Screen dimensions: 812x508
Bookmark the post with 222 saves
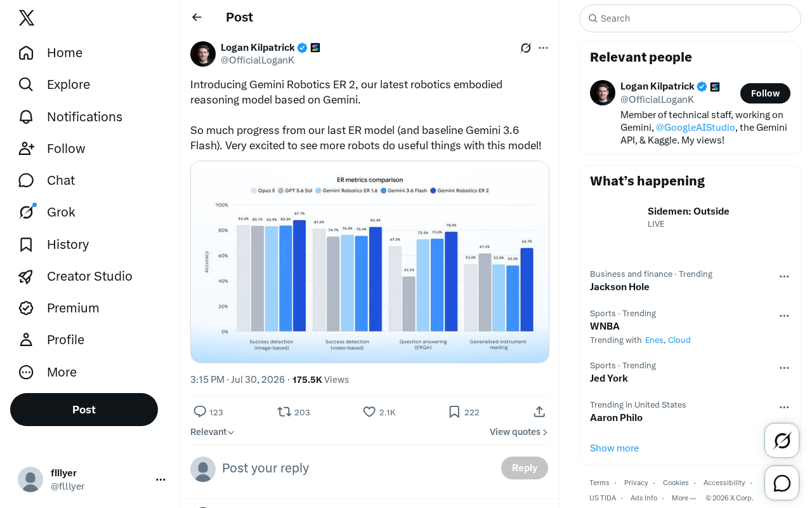(x=454, y=411)
